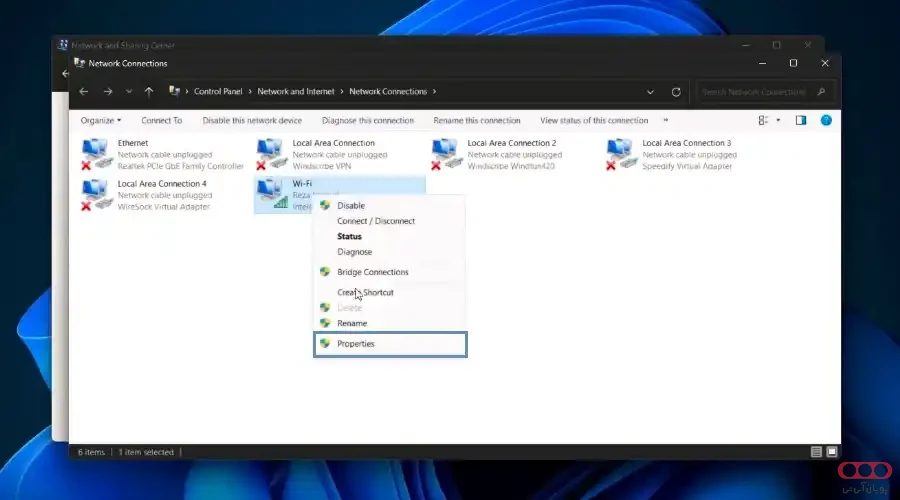Switch to large icons view in status bar

(831, 452)
